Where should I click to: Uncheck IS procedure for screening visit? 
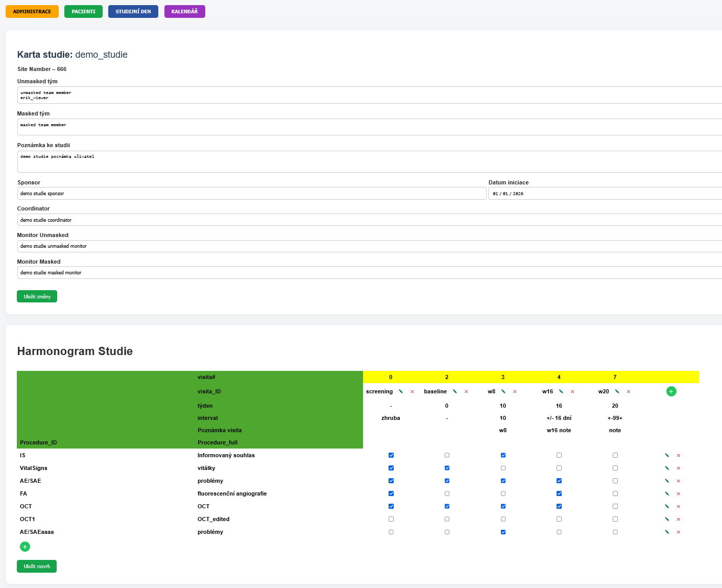tap(391, 455)
